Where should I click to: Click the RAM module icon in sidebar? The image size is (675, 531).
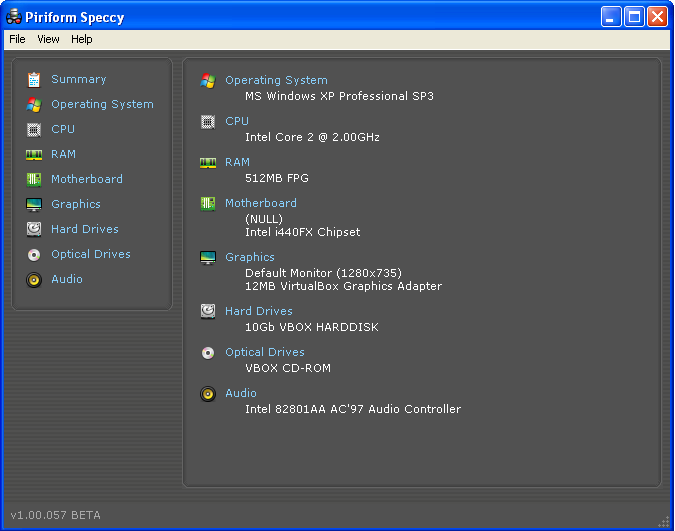tap(34, 155)
